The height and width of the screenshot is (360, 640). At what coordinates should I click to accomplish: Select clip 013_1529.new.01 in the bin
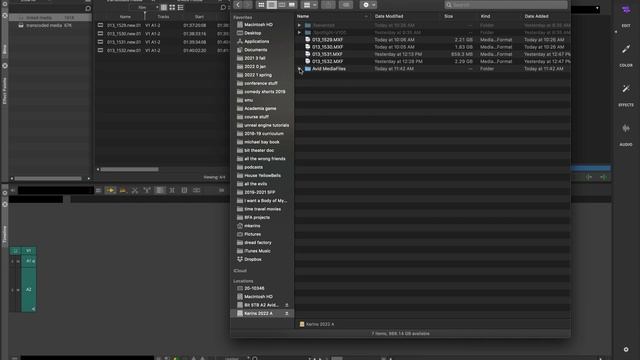coord(124,25)
